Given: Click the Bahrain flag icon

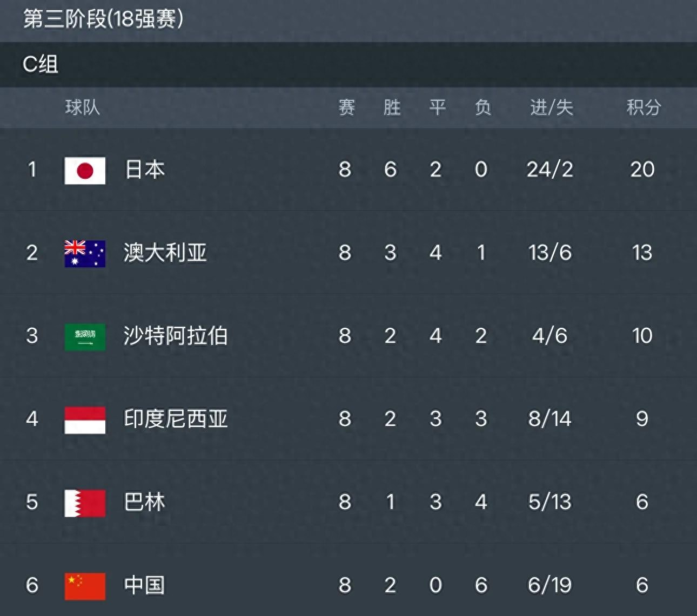Looking at the screenshot, I should tap(85, 503).
